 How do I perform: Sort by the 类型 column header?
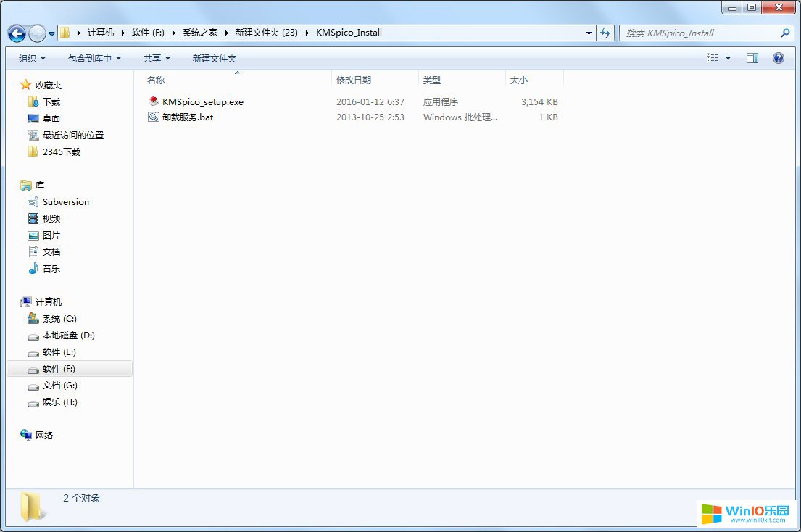click(x=431, y=80)
